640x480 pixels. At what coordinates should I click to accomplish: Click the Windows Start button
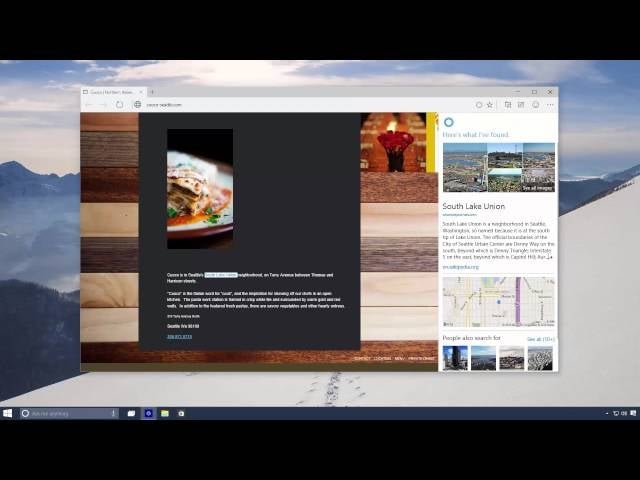click(x=9, y=413)
